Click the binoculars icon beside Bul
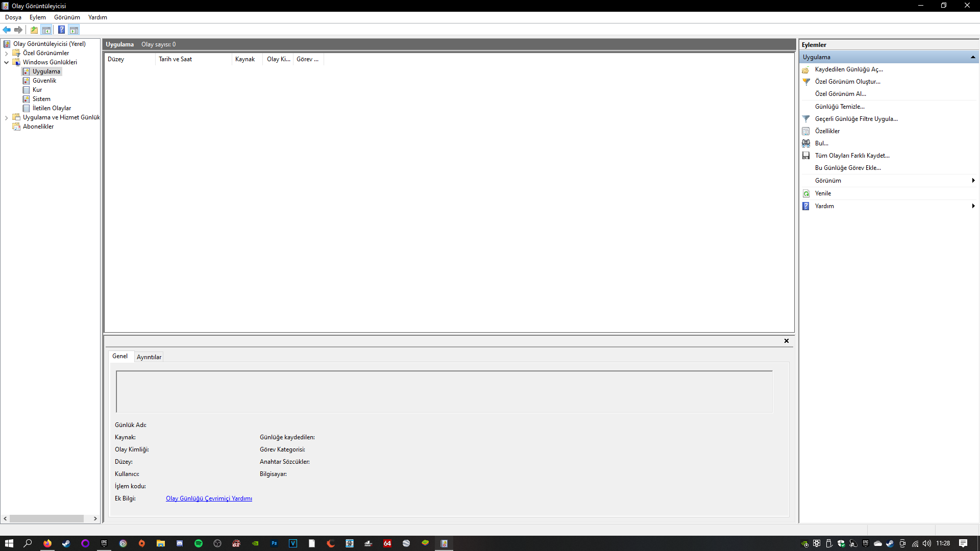980x551 pixels. point(806,143)
